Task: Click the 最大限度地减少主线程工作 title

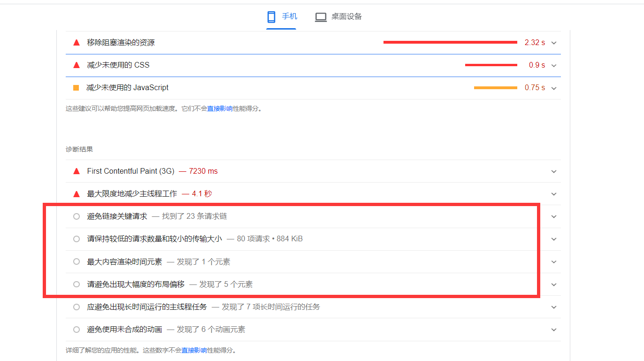Action: click(132, 194)
